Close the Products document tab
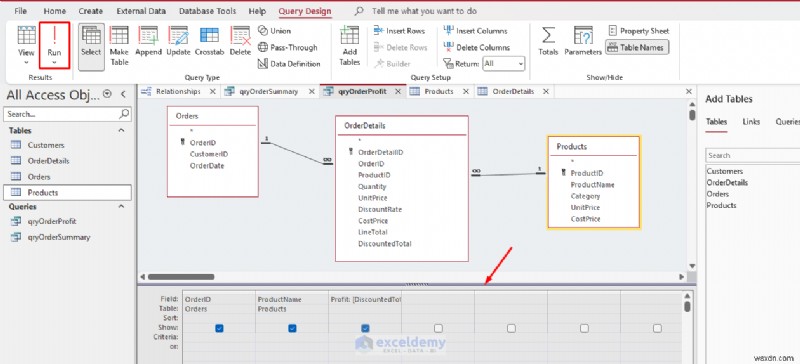This screenshot has height=364, width=800. 466,91
